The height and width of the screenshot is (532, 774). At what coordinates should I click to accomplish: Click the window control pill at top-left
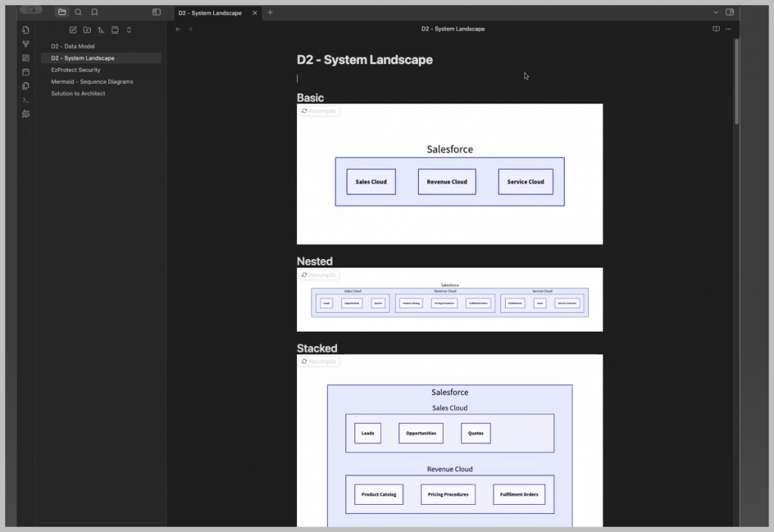[x=31, y=10]
